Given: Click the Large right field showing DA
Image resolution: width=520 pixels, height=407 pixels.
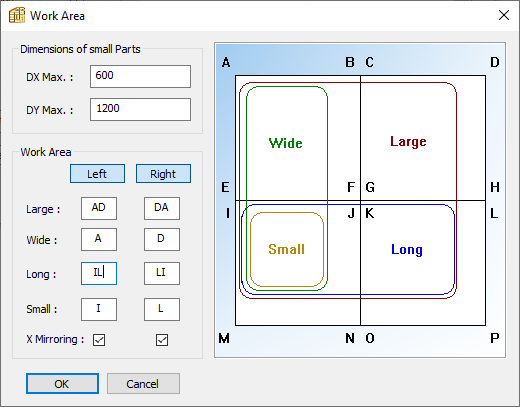Looking at the screenshot, I should [x=162, y=208].
